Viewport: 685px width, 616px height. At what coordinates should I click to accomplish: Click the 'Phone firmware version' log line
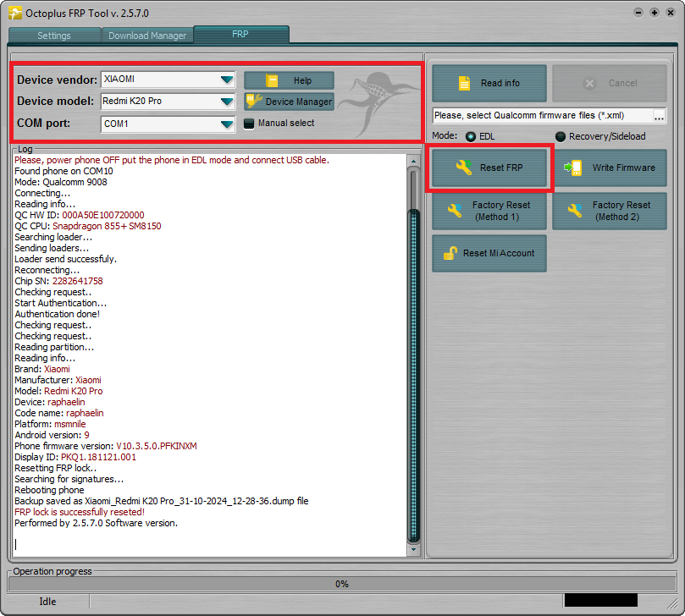point(106,446)
